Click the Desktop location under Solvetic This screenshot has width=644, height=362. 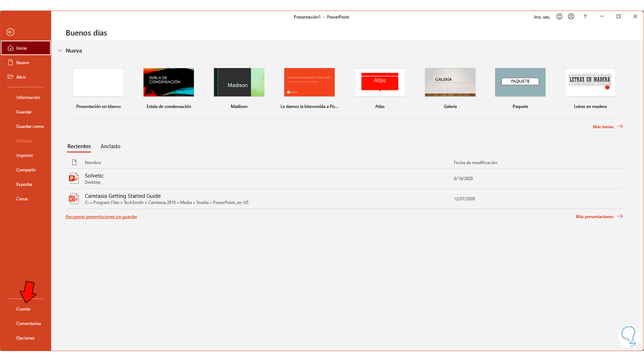click(93, 182)
